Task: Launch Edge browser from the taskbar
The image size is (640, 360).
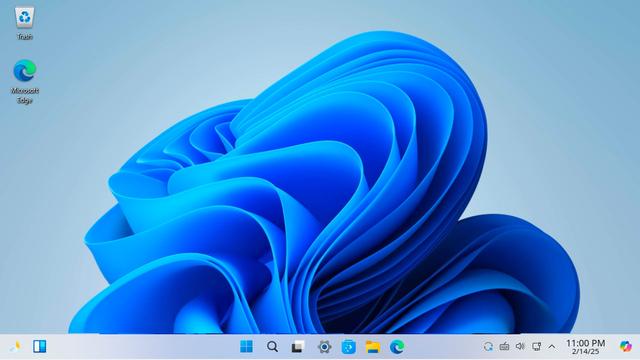Action: 397,347
